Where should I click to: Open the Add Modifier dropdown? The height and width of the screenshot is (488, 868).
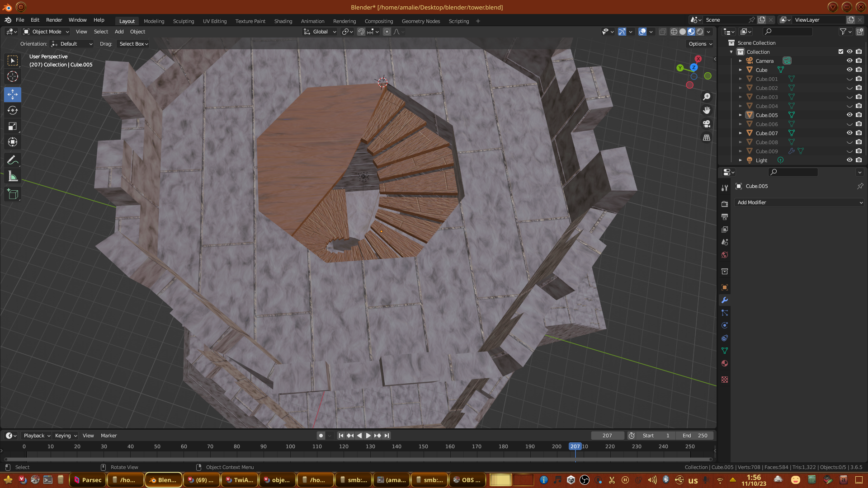pos(799,202)
